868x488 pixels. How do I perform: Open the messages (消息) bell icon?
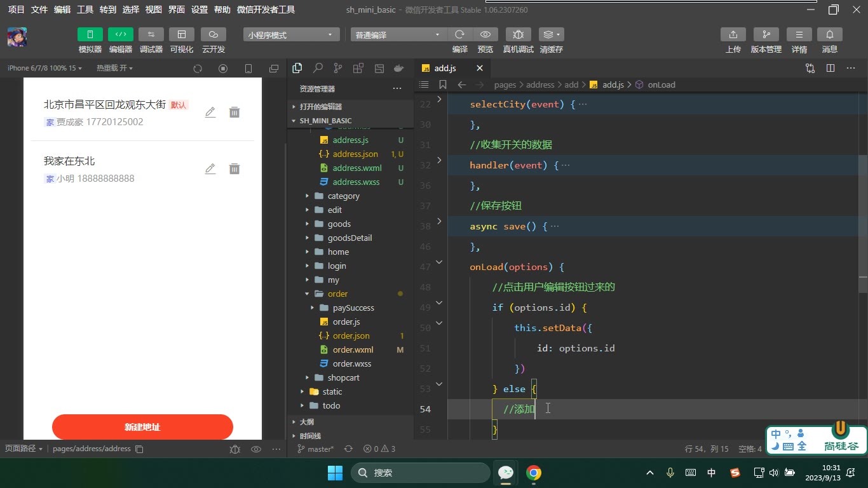click(x=830, y=34)
